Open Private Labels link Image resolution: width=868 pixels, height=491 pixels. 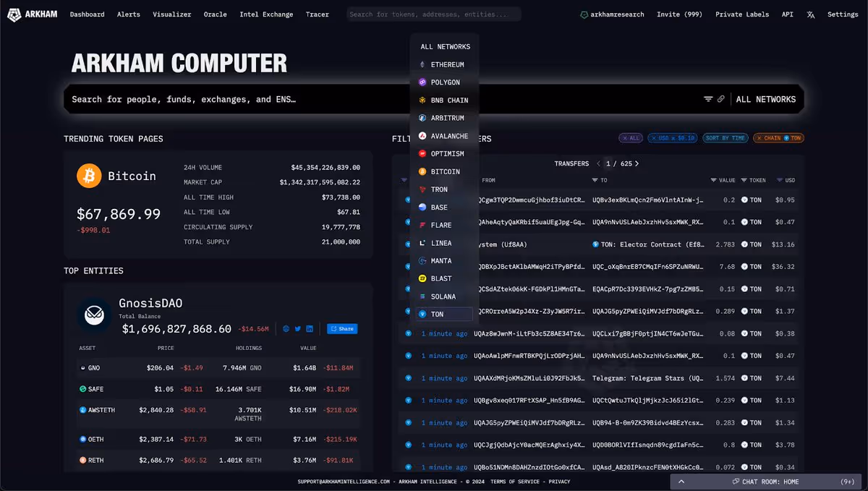point(742,14)
